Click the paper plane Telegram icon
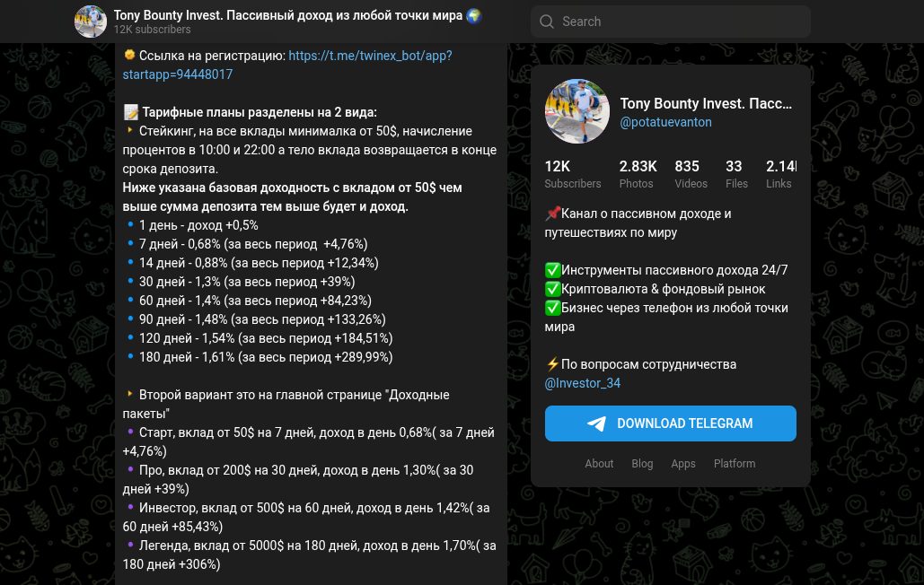The image size is (924, 585). (x=596, y=423)
